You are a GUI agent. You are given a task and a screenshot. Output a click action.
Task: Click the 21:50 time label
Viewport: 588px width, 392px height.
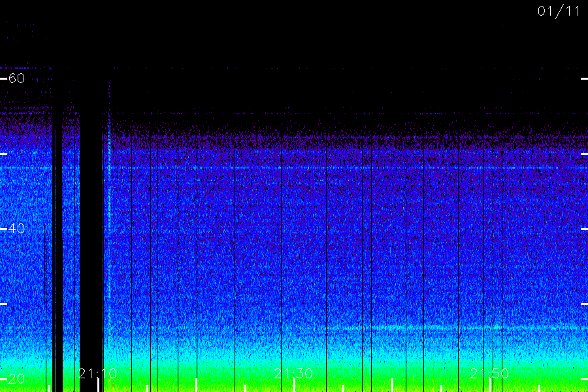pyautogui.click(x=489, y=374)
